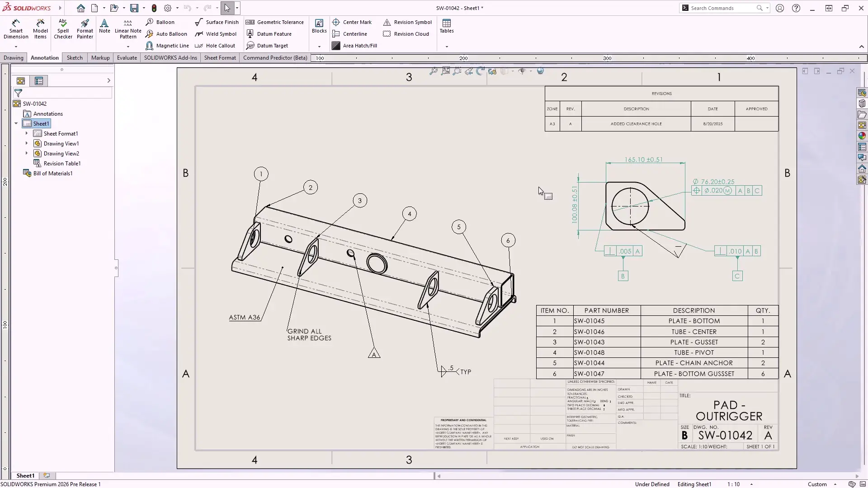The image size is (868, 488).
Task: Toggle the FeatureManager design tree view
Action: 21,80
